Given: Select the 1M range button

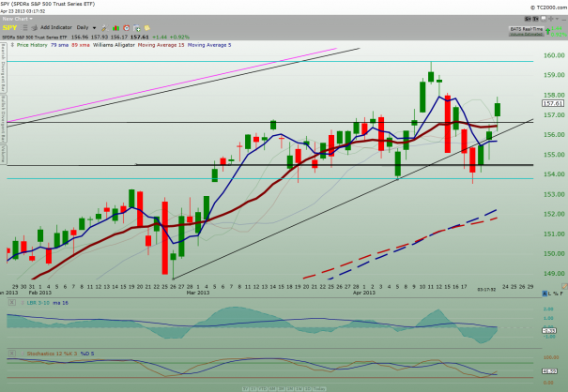Looking at the screenshot, I should click(x=290, y=389).
